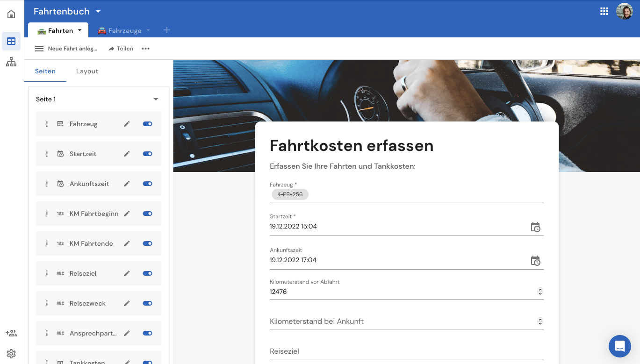Toggle visibility of KM Fahrtbeginn field

click(x=147, y=214)
